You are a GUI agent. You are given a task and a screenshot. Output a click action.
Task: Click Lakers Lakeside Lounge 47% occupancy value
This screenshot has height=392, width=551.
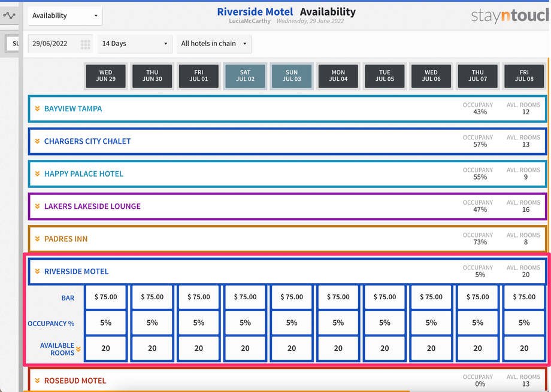coord(480,209)
